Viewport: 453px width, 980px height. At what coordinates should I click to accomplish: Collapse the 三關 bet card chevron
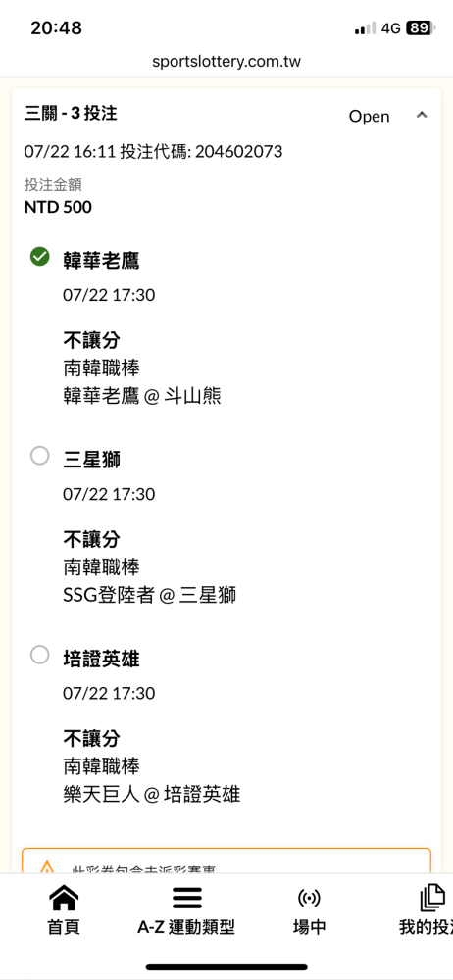click(x=422, y=115)
